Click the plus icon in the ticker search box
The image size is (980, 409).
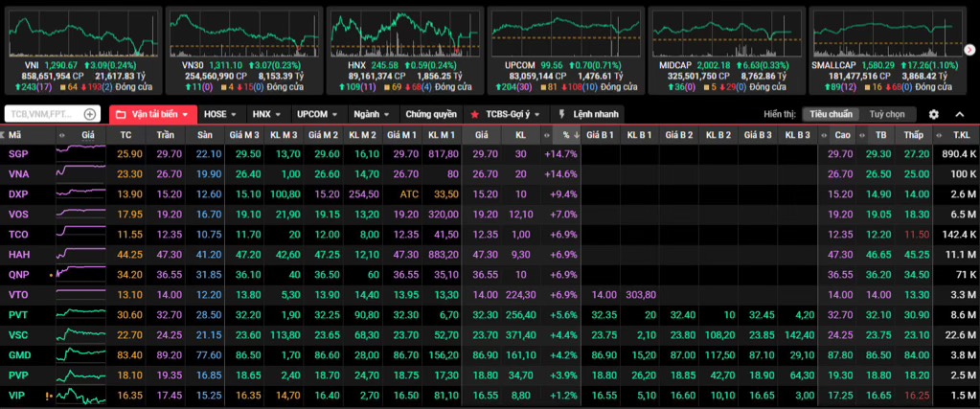point(90,114)
